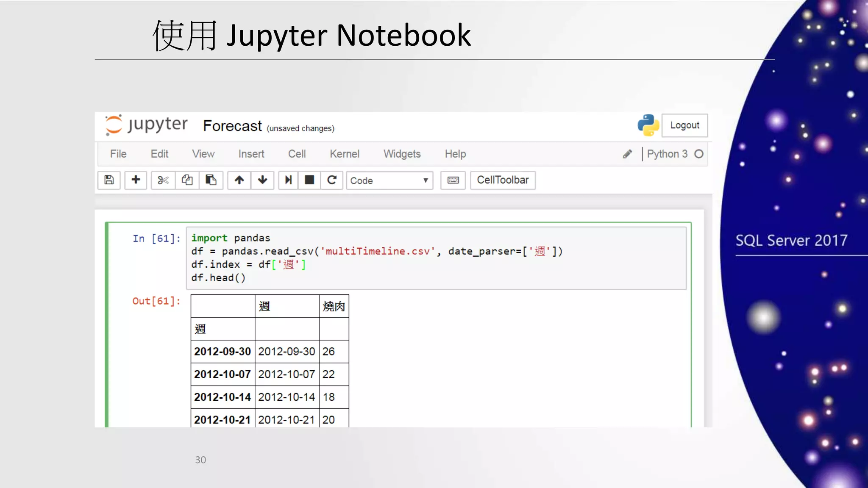Click the kernel idle circle indicator
The image size is (868, 488).
point(699,154)
